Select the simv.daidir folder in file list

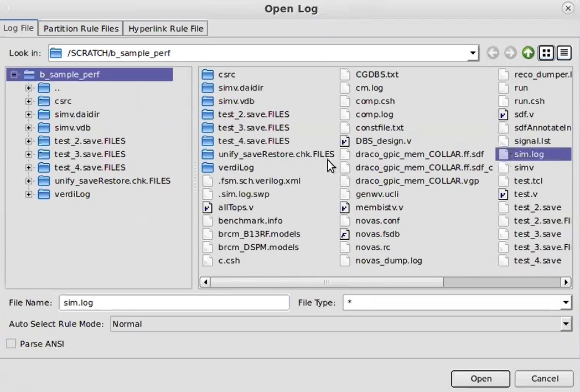tap(232, 87)
